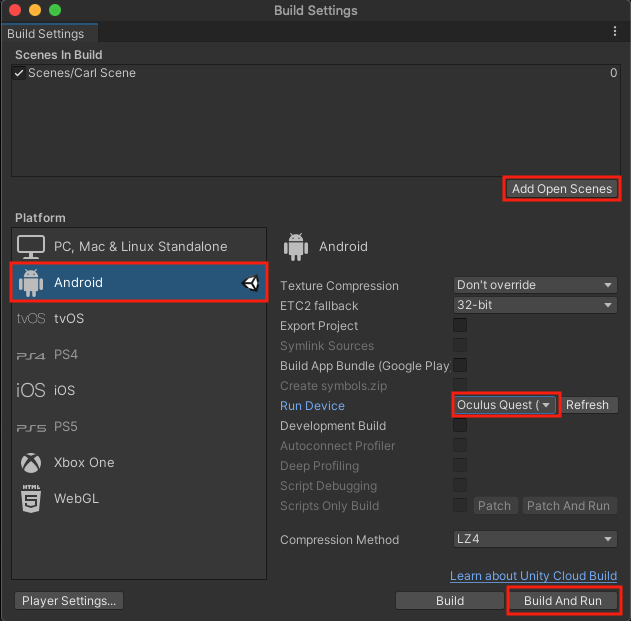Click the Add Open Scenes button
Screen dimensions: 631x621
[561, 189]
